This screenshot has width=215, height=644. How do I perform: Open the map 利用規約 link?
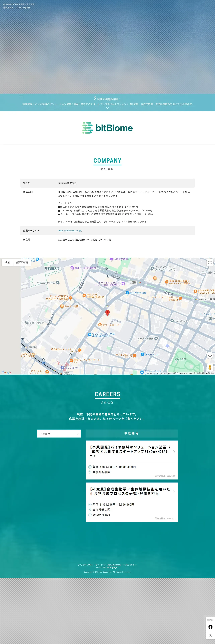click(x=192, y=373)
